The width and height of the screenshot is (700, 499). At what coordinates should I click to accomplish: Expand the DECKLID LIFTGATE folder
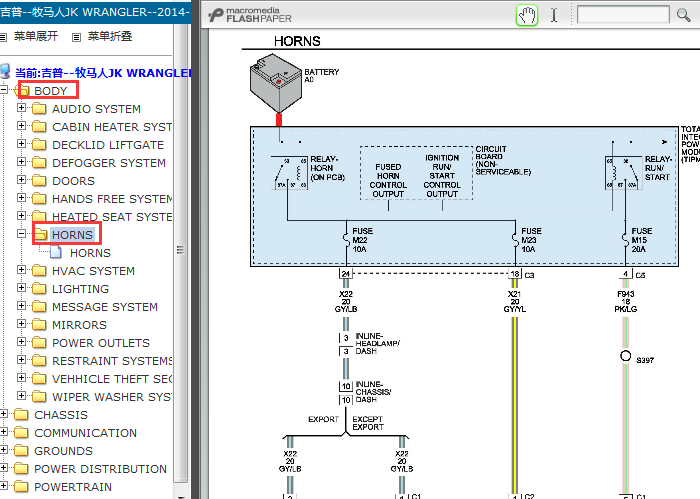pyautogui.click(x=21, y=144)
